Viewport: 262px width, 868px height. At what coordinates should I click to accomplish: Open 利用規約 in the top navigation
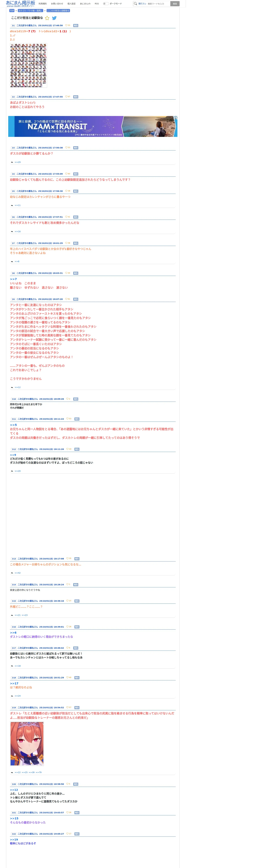[43, 4]
